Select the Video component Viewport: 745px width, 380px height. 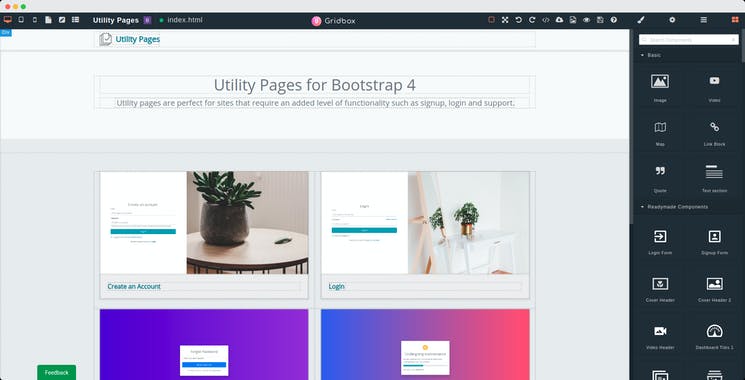click(x=714, y=87)
